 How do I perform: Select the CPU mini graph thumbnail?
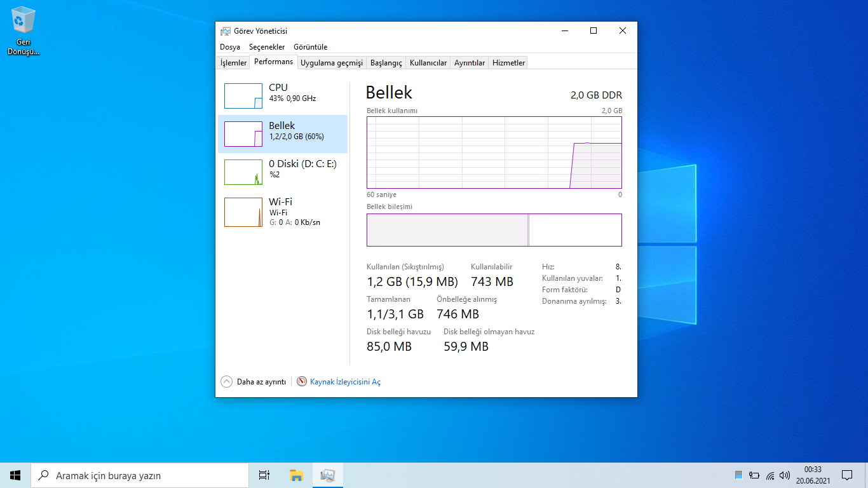pyautogui.click(x=243, y=96)
